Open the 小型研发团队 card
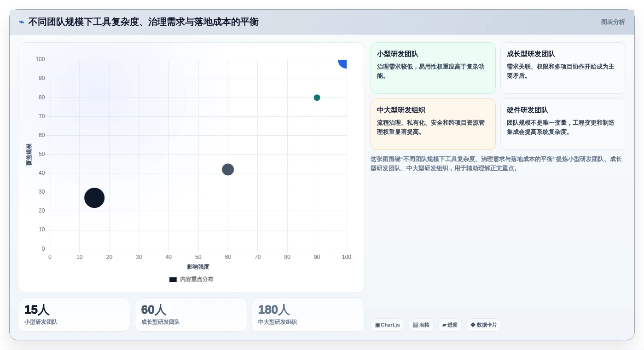644x350 pixels. click(433, 68)
